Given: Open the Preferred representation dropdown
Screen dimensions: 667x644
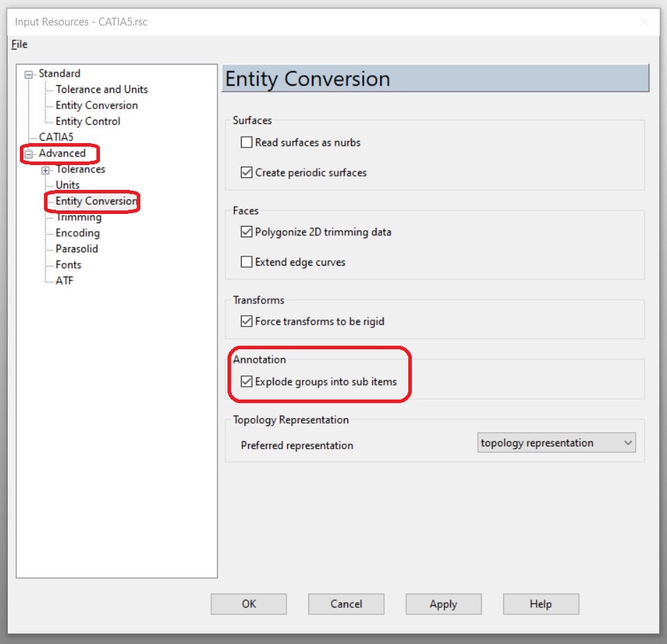Looking at the screenshot, I should [x=628, y=442].
